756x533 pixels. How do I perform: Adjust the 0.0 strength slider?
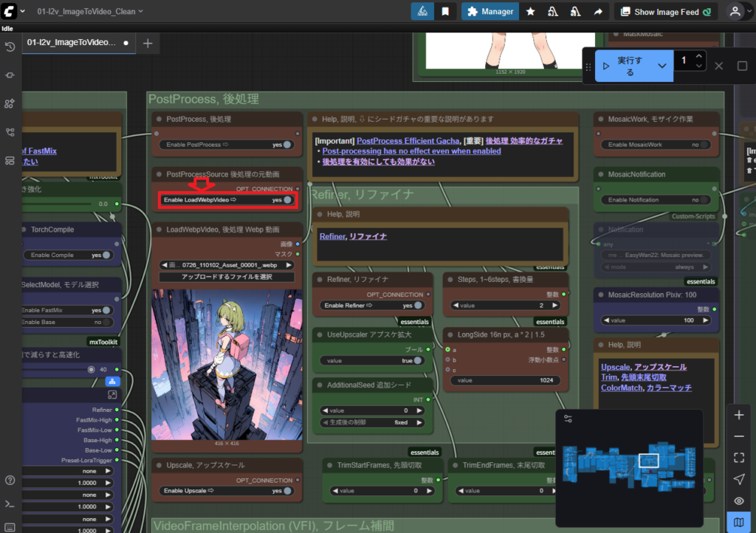[x=66, y=204]
